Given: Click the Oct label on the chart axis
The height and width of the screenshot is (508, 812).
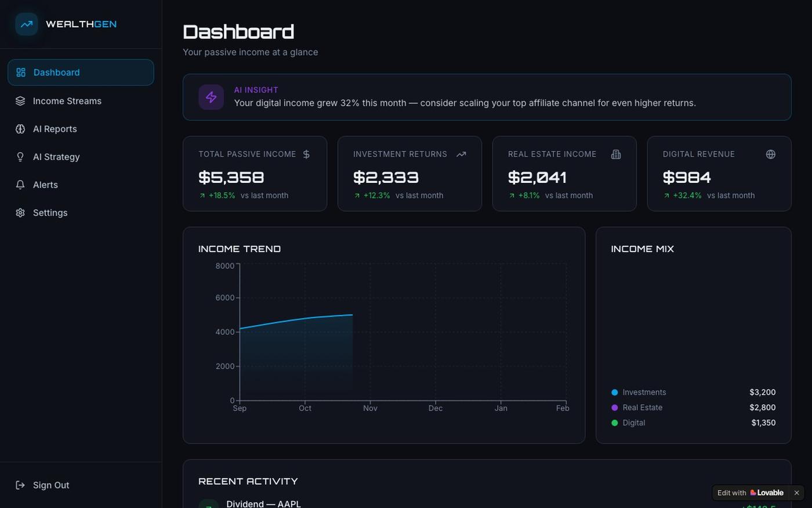Looking at the screenshot, I should 305,408.
